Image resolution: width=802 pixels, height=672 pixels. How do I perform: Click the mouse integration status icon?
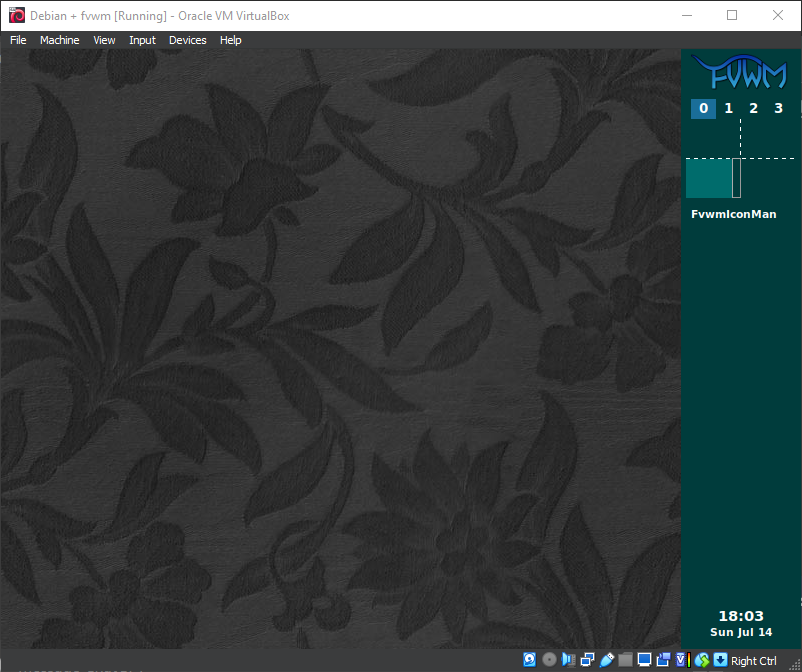(x=701, y=660)
